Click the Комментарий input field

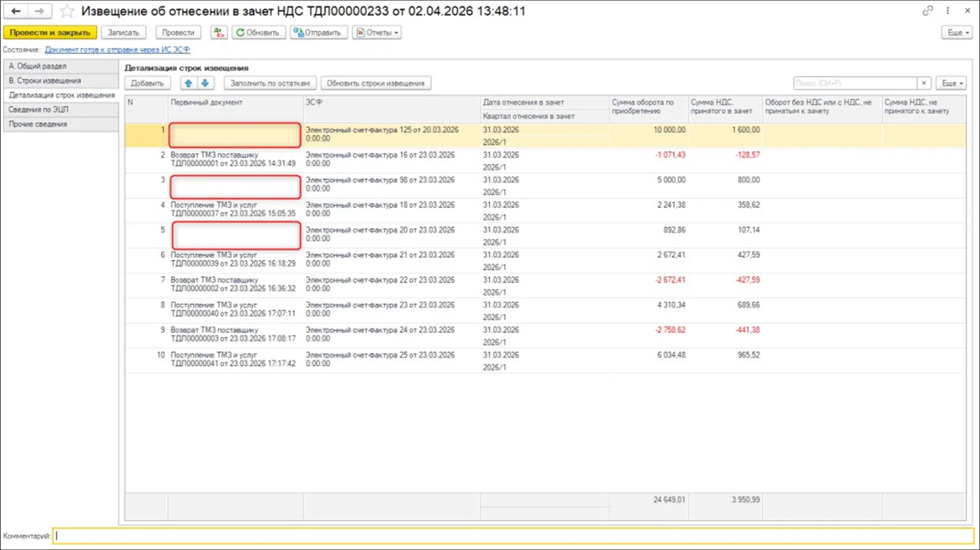513,536
